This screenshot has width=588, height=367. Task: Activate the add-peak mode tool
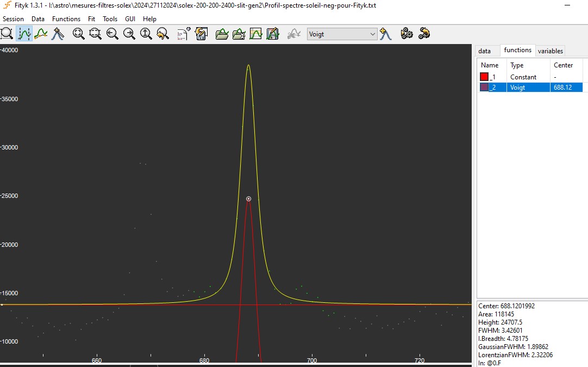58,34
